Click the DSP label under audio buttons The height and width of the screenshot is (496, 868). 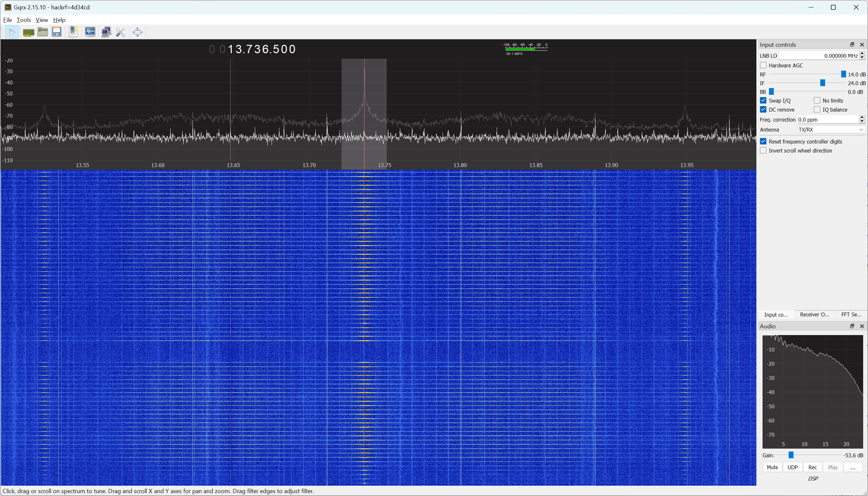(x=813, y=479)
